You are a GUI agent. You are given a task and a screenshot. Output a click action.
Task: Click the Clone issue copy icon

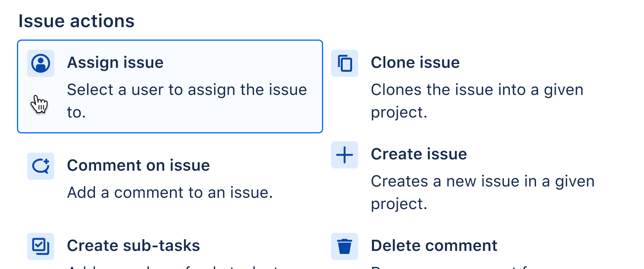[345, 64]
